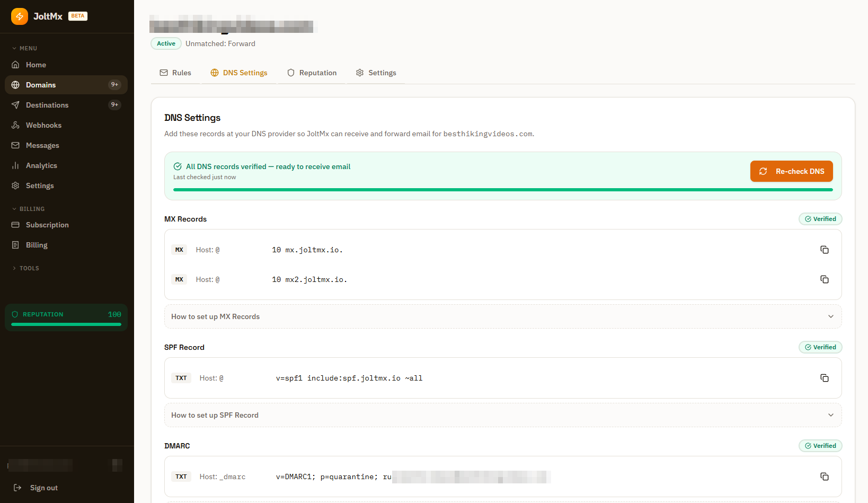Click the Home icon in sidebar

(15, 65)
